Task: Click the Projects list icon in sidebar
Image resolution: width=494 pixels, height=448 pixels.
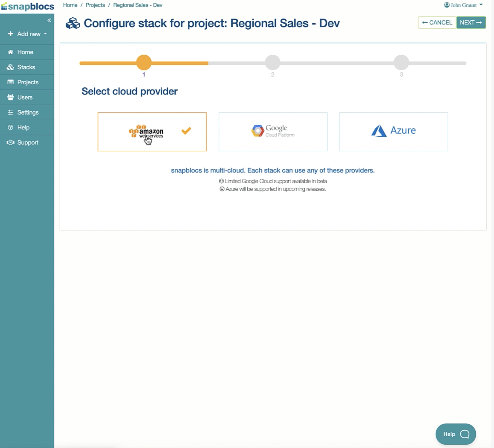Action: (10, 82)
